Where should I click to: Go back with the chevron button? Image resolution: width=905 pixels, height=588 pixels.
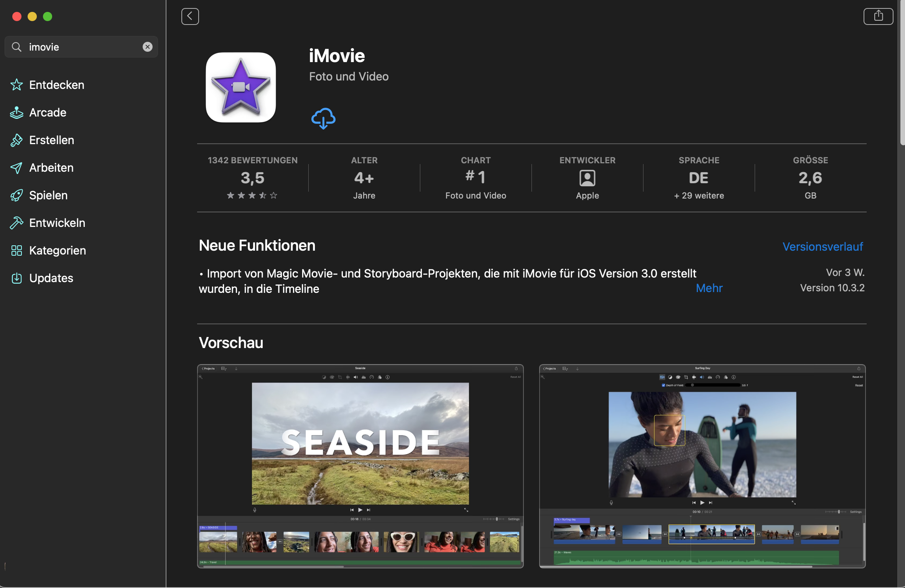190,16
